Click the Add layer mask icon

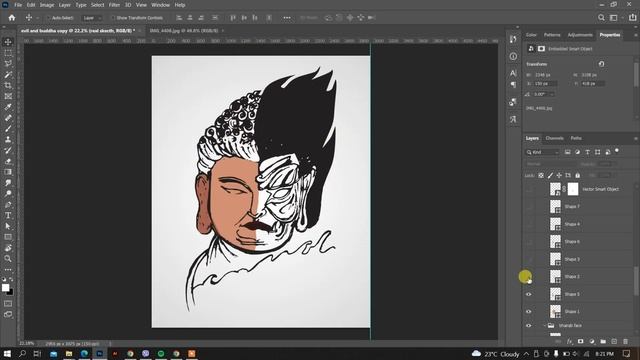(x=580, y=341)
